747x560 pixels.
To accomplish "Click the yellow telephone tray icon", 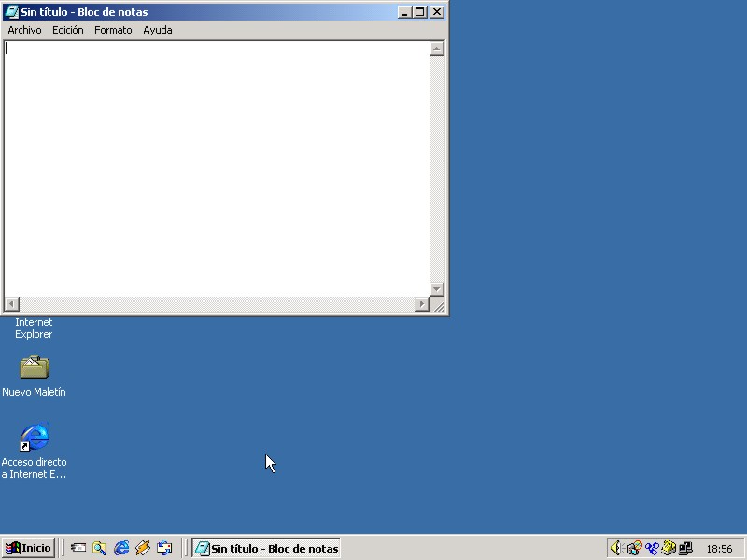I will click(x=669, y=548).
